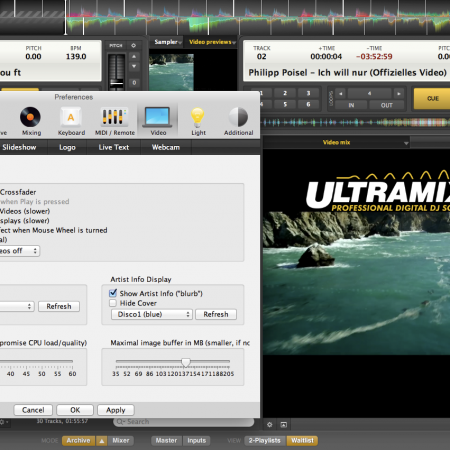The width and height of the screenshot is (450, 450).
Task: Click cue point button 3
Action: pos(308,93)
